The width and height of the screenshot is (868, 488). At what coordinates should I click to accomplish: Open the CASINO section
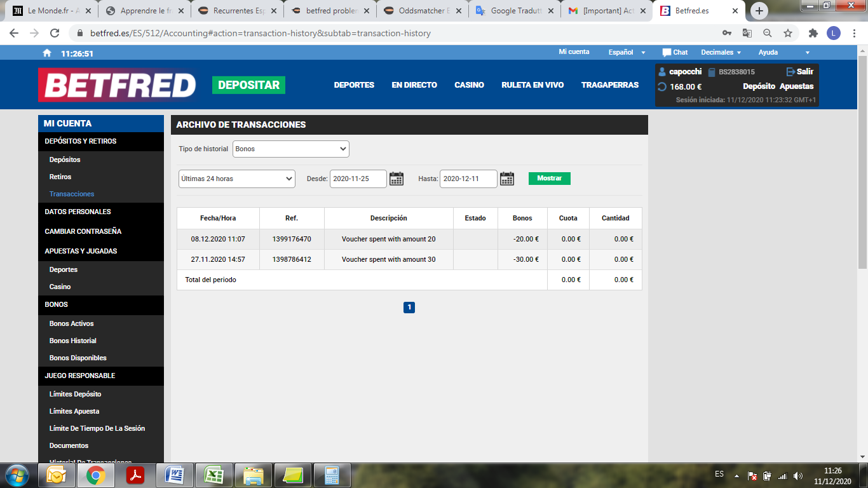pyautogui.click(x=469, y=85)
